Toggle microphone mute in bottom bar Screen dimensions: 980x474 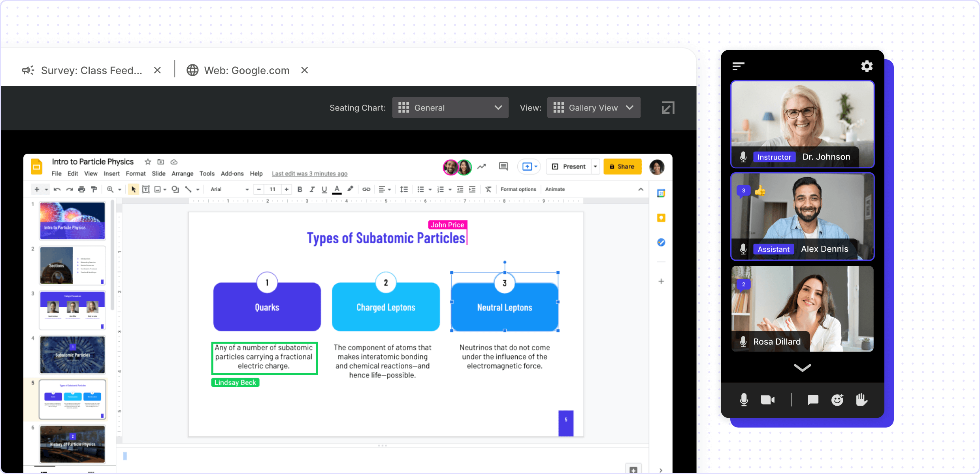(x=744, y=400)
